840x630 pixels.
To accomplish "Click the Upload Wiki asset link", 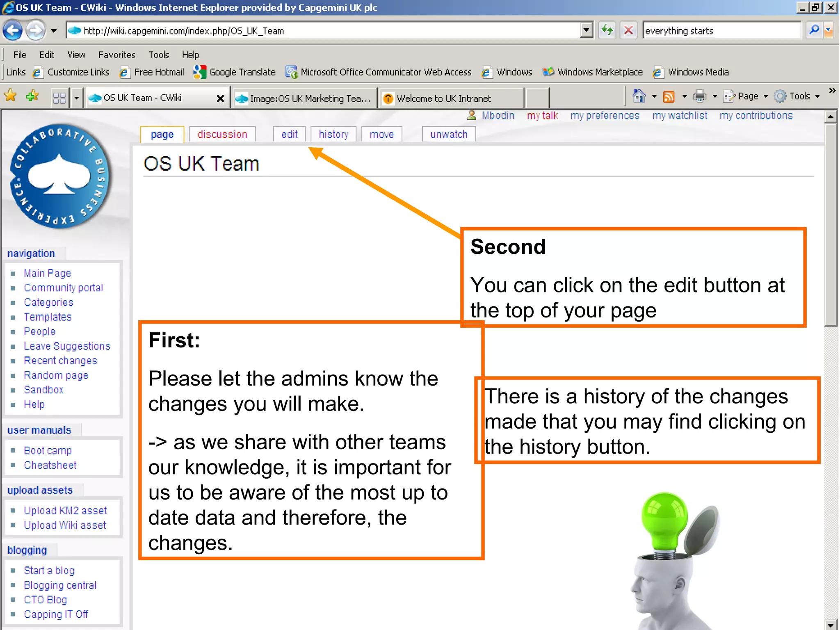I will coord(65,525).
